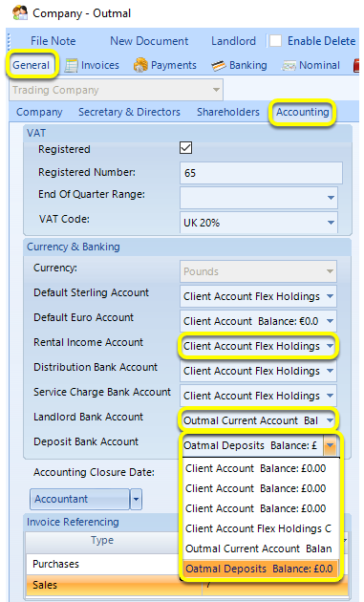Open the Trading Company dropdown
The image size is (364, 602).
click(216, 90)
